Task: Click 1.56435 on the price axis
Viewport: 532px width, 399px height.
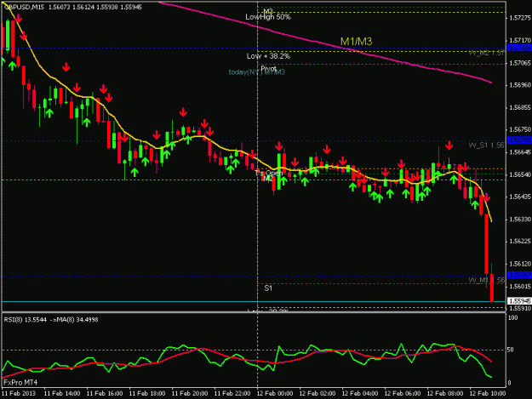Action: point(520,197)
